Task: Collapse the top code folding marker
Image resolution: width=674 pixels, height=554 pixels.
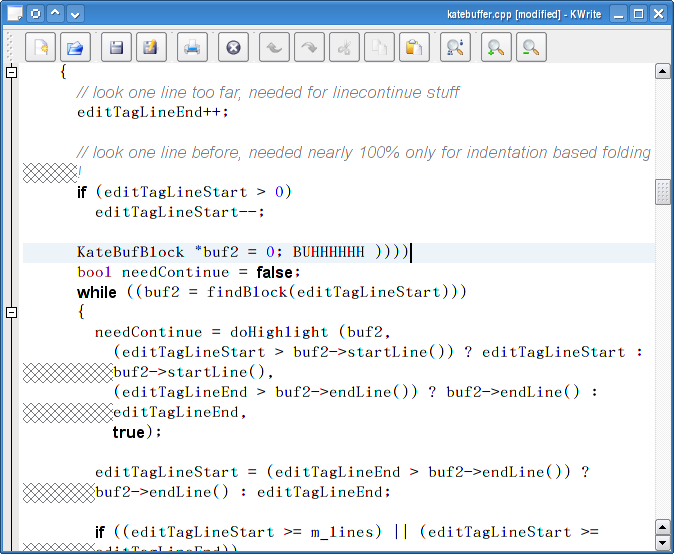Action: click(x=12, y=72)
